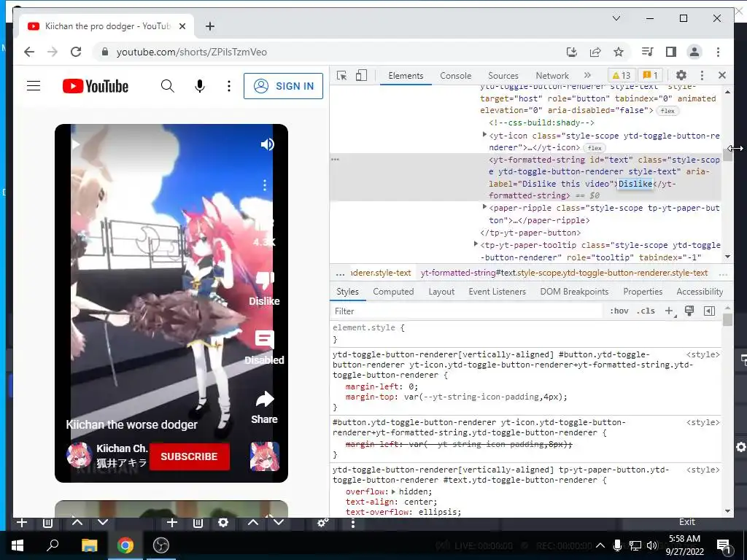Open the 1 issue badge
Screen dimensions: 747x560
click(650, 75)
